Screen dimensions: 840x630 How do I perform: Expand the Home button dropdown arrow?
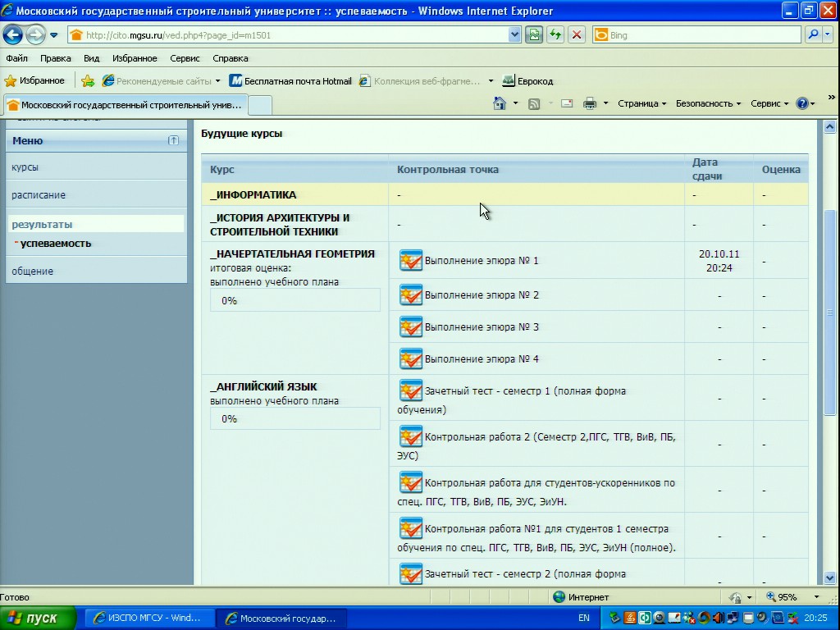click(515, 103)
